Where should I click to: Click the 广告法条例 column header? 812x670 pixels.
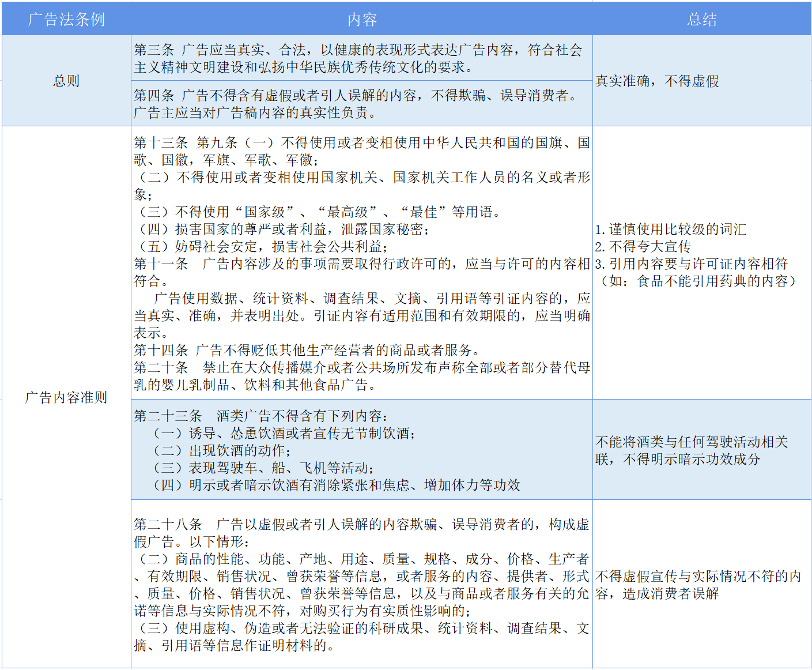pyautogui.click(x=66, y=20)
